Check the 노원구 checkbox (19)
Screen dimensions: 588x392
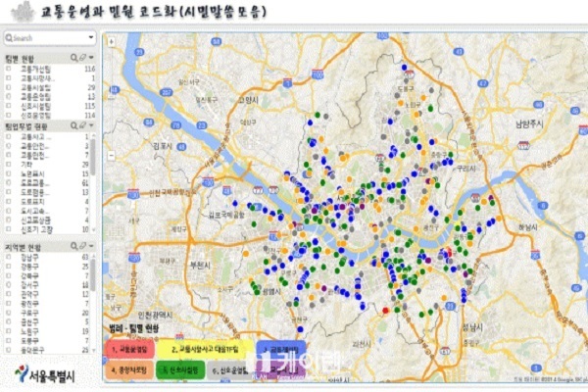[8, 331]
